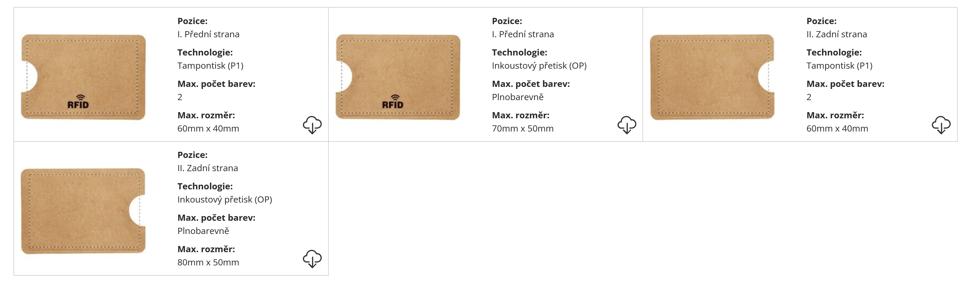Download the 80mm x 50mm back side template
This screenshot has width=980, height=288.
click(312, 259)
